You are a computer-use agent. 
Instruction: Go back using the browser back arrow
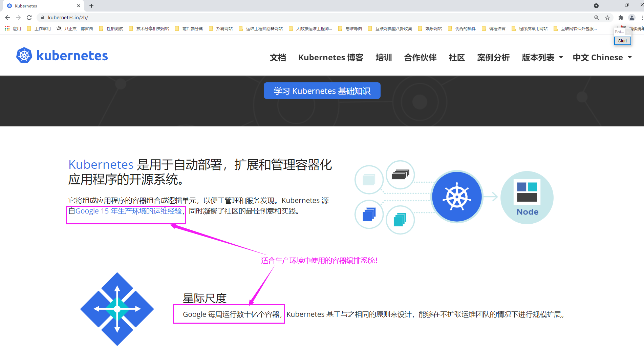[7, 18]
